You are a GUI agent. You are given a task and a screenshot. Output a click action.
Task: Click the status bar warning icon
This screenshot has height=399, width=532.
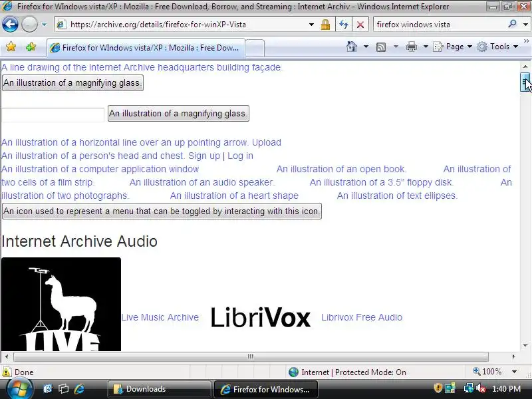coord(6,372)
